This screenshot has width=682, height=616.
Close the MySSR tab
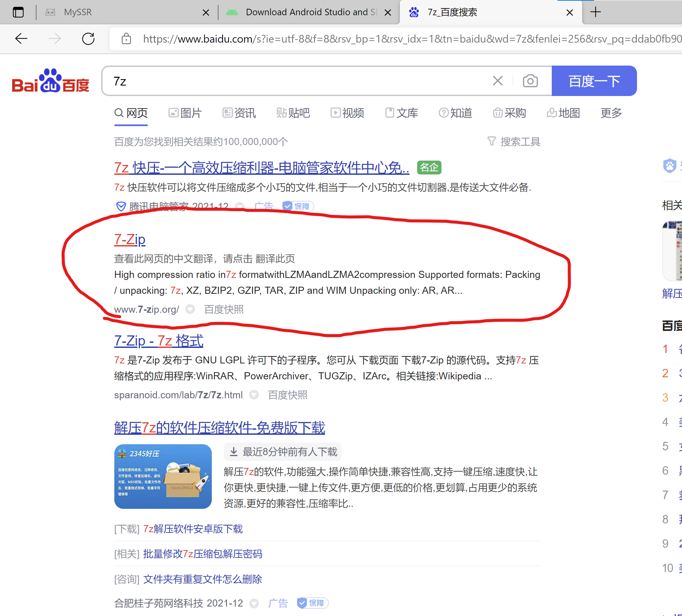(x=205, y=13)
